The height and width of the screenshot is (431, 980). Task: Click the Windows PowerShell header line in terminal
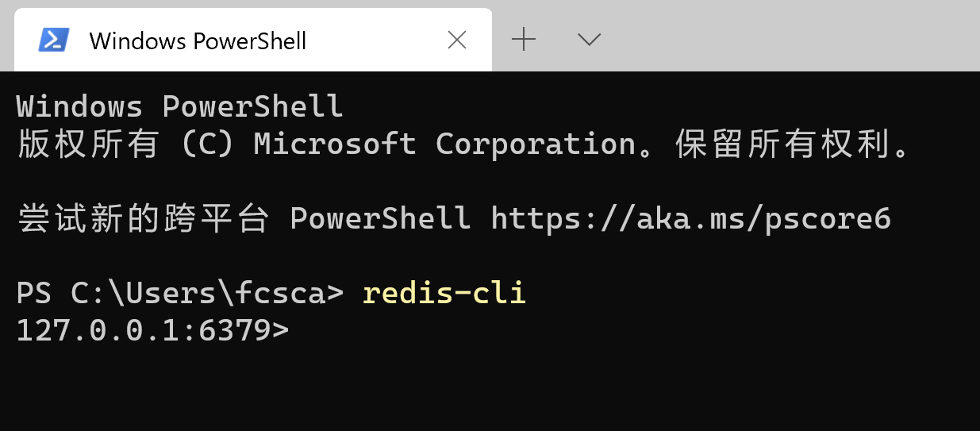[179, 106]
